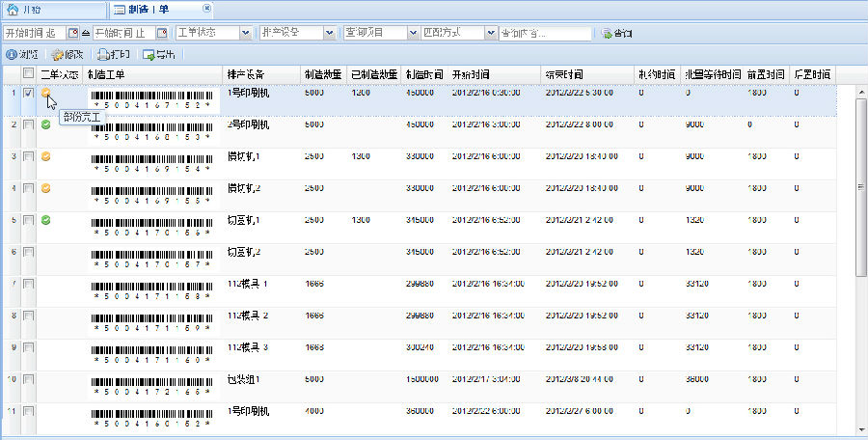This screenshot has height=440, width=868.
Task: Click the vertical scrollbar down arrow
Action: click(x=861, y=429)
